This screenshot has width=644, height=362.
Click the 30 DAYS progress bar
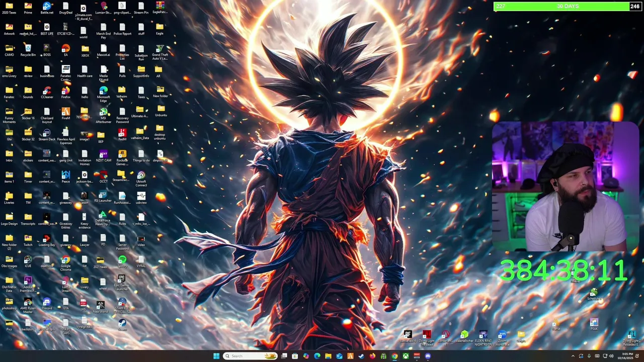[x=568, y=6]
